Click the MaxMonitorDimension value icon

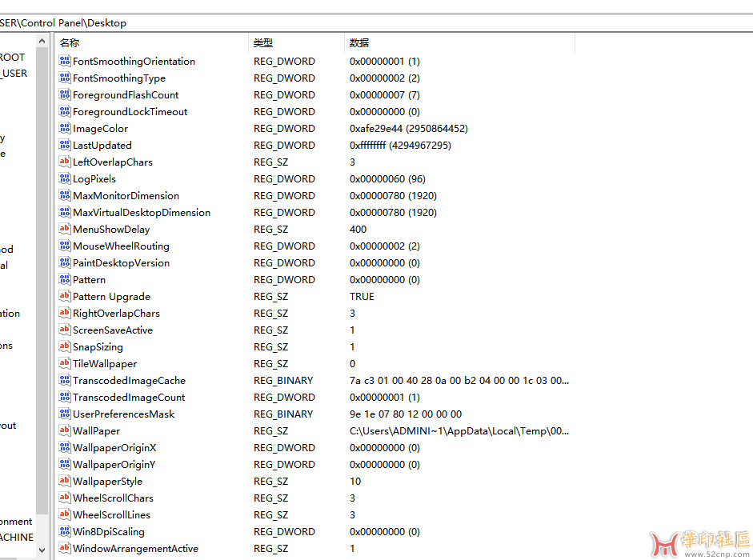point(65,195)
